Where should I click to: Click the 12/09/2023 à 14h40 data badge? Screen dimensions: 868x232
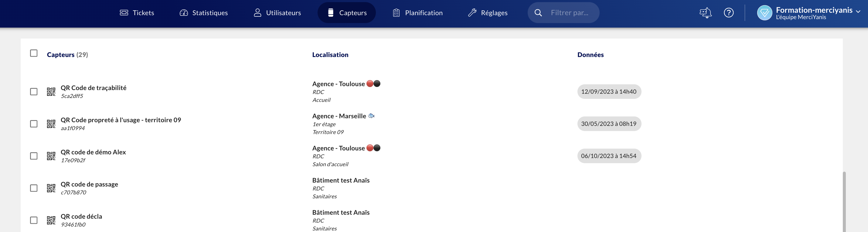608,92
